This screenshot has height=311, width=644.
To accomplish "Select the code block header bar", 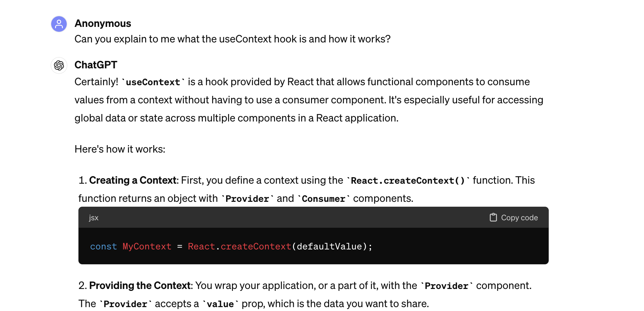I will click(x=314, y=217).
